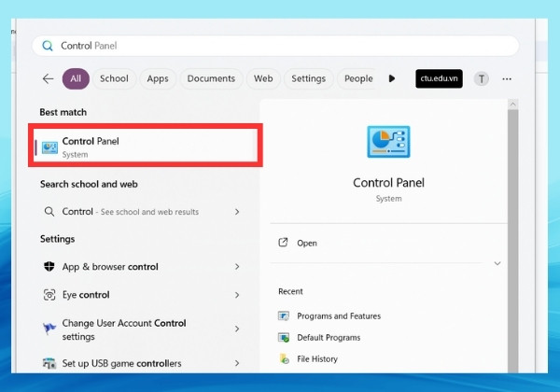Expand App & browser control chevron
560x392 pixels.
(x=237, y=266)
